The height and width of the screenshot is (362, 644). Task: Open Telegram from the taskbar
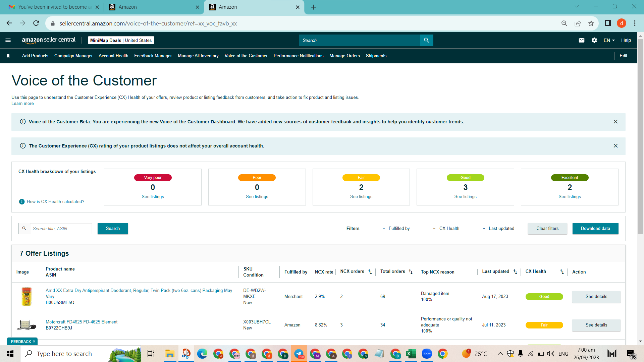(x=299, y=354)
